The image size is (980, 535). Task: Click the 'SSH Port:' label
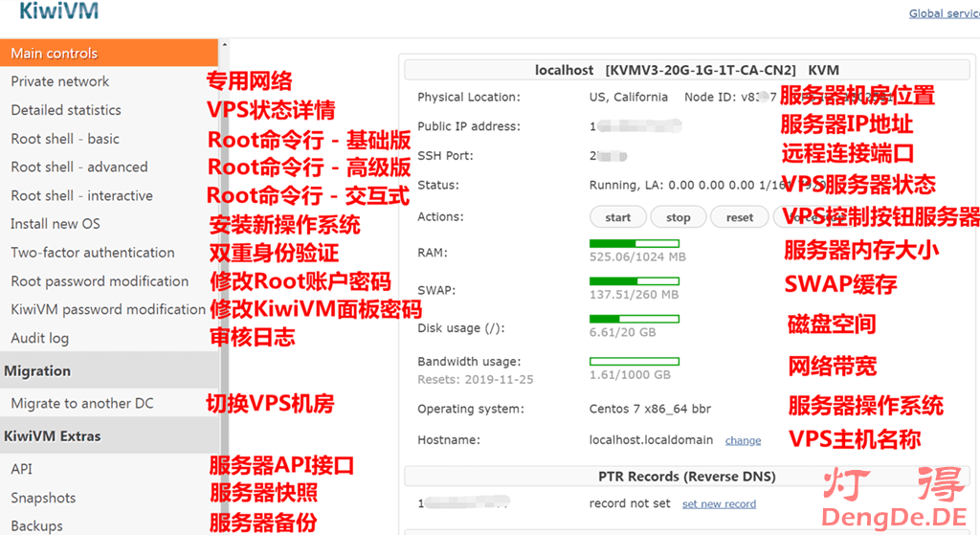(x=446, y=156)
